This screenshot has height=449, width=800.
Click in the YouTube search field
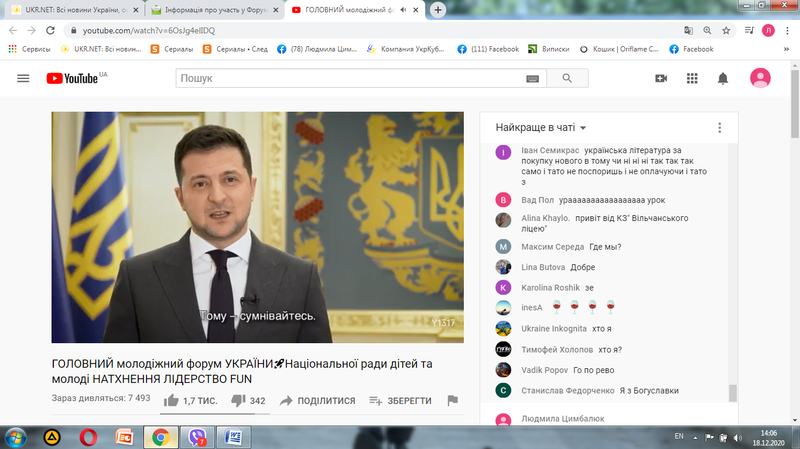coord(350,78)
